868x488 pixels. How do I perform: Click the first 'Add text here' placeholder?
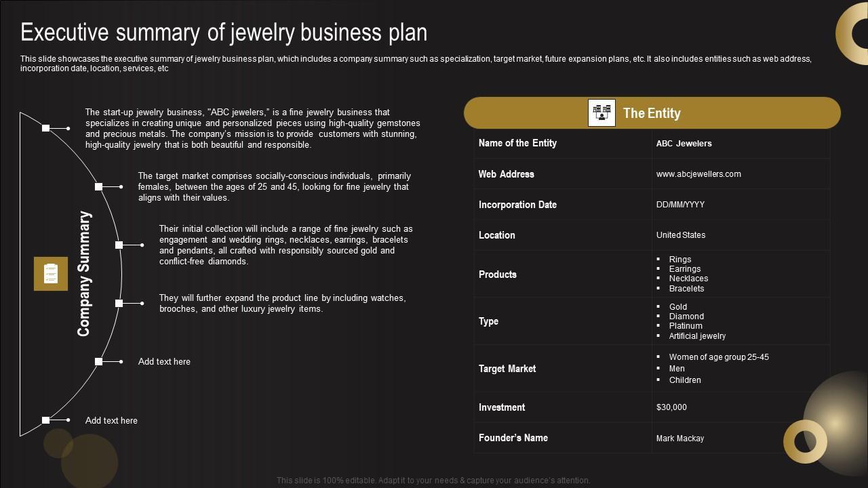pos(164,362)
